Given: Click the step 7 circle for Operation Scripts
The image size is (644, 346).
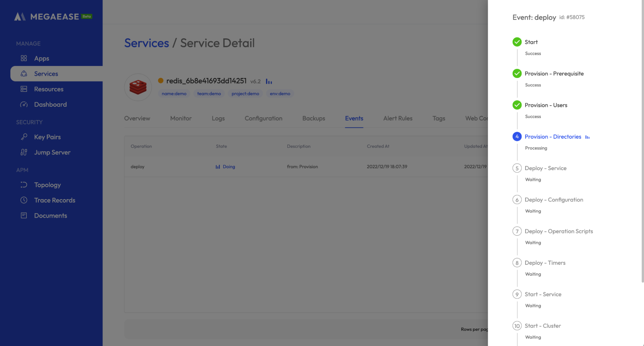Looking at the screenshot, I should click(517, 231).
